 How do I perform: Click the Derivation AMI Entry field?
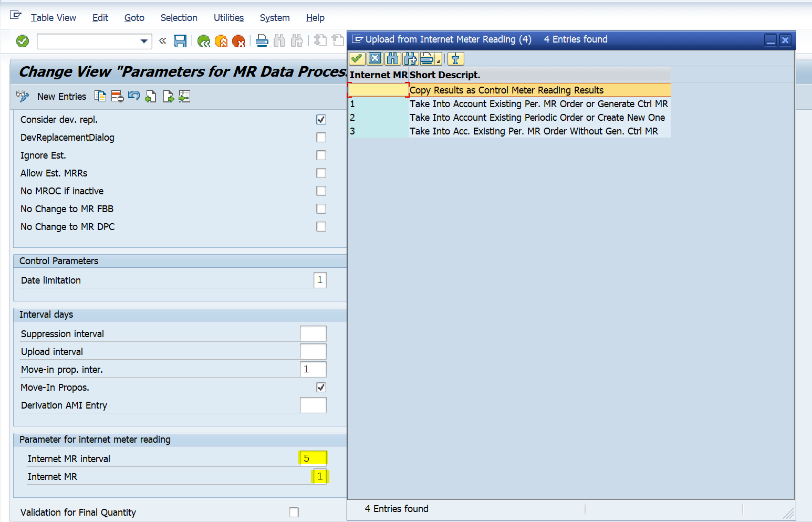pyautogui.click(x=313, y=405)
